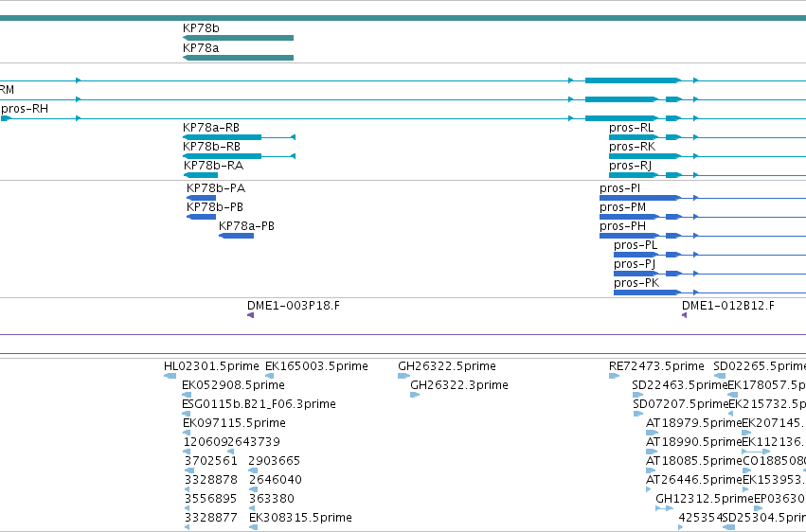806x532 pixels.
Task: Click the ESG0115b.B21_F06.3prime label
Action: click(260, 404)
